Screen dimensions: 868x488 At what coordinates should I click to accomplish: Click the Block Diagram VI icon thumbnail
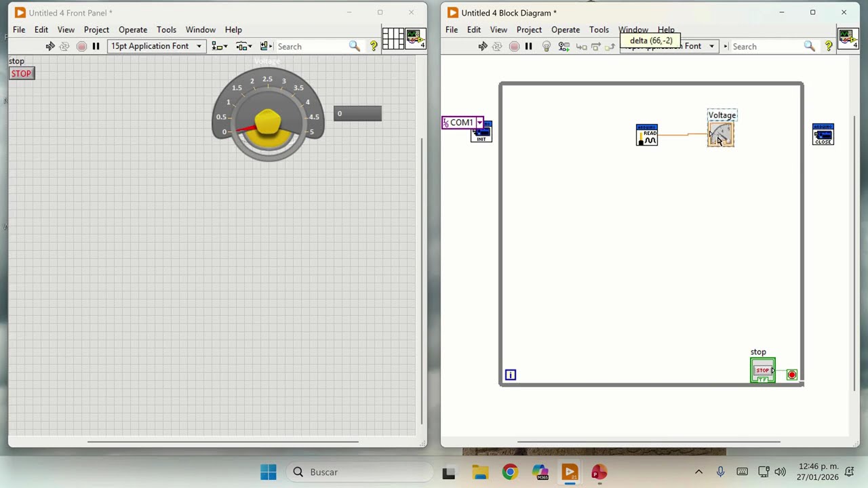click(848, 39)
